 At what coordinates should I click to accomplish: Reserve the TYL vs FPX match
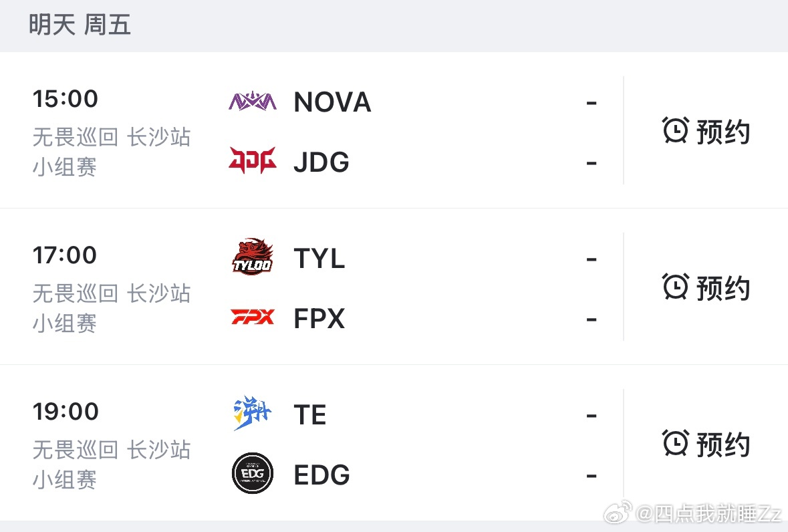click(x=706, y=287)
